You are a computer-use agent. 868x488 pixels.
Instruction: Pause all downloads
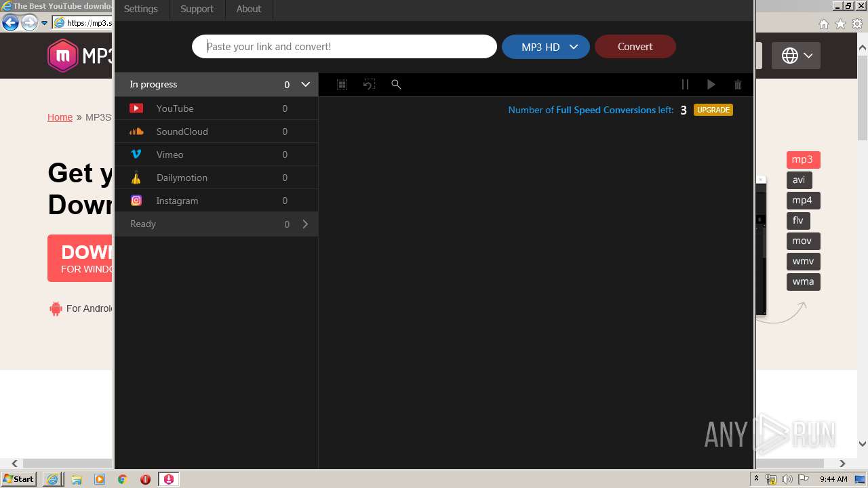point(685,85)
